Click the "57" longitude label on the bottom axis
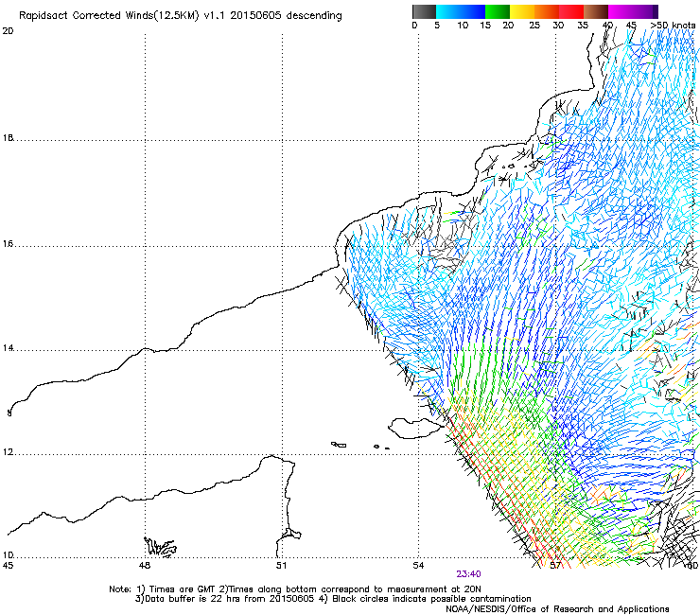 coord(555,566)
